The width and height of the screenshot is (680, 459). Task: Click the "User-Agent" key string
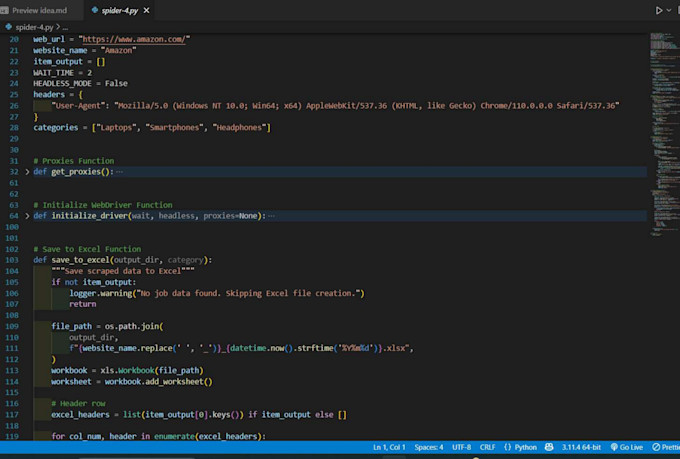click(78, 105)
